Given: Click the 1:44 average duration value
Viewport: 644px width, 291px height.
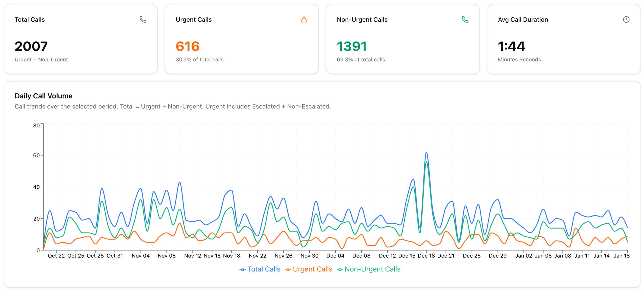Looking at the screenshot, I should tap(511, 46).
